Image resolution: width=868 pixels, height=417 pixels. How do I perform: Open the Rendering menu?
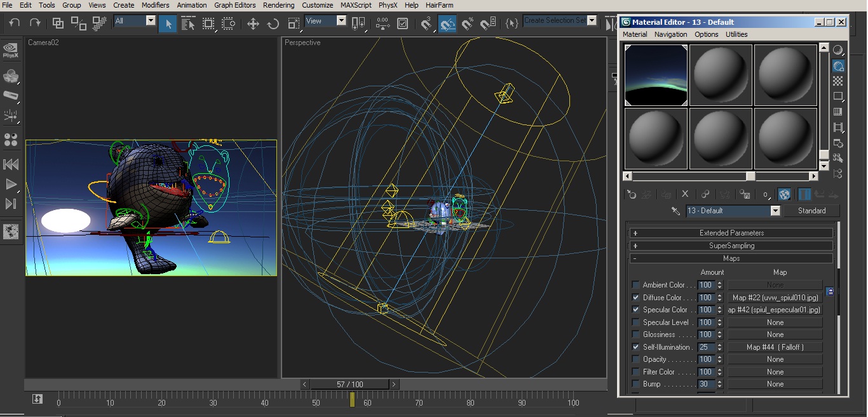(x=278, y=5)
